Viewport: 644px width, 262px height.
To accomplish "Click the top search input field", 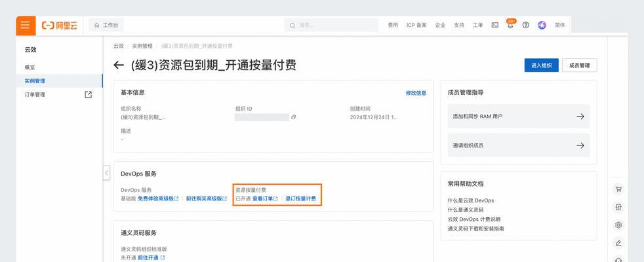I will point(331,25).
